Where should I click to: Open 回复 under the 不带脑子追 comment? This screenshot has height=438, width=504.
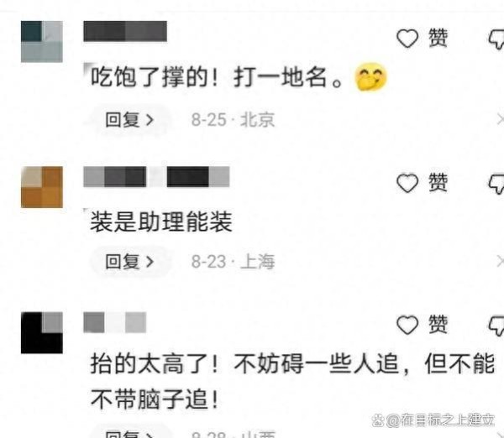pyautogui.click(x=130, y=433)
